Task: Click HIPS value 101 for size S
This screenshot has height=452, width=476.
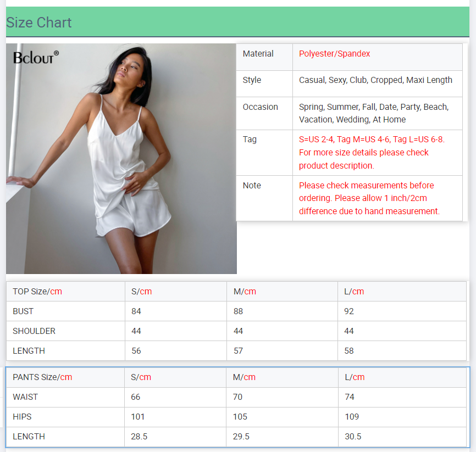Action: pos(137,417)
